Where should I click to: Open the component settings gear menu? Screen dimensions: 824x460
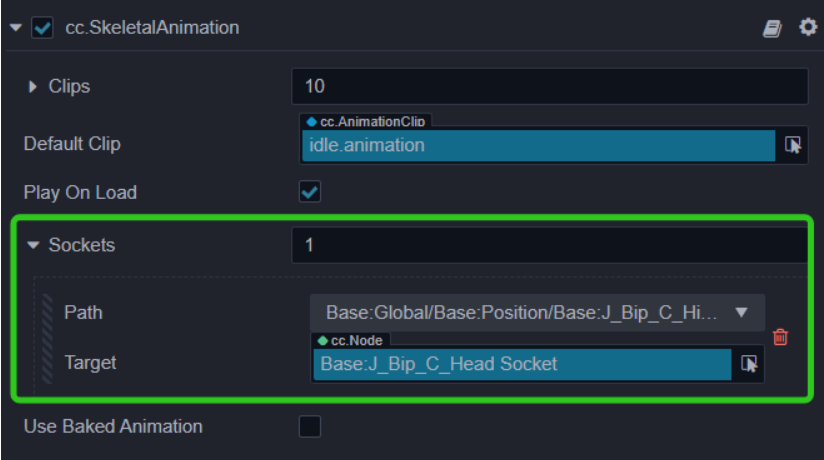[807, 27]
